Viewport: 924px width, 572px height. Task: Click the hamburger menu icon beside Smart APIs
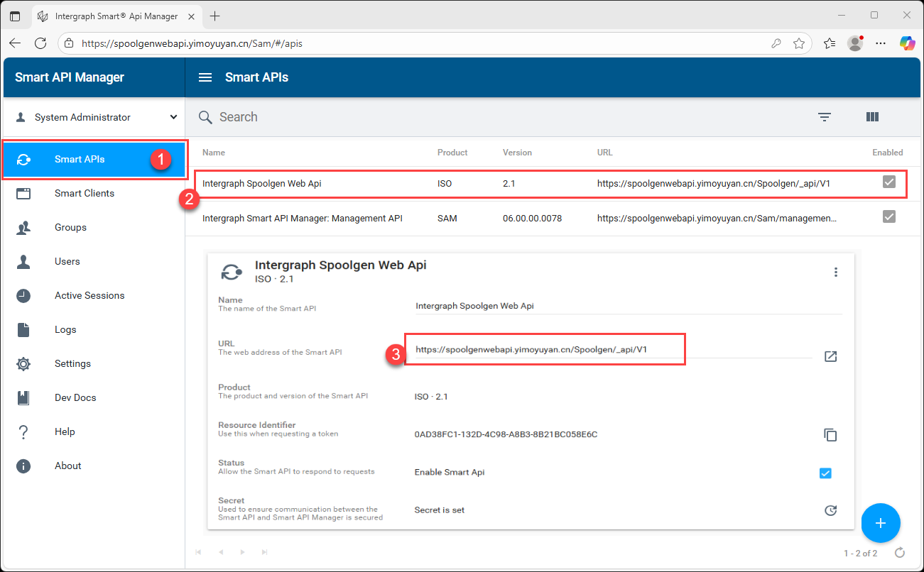[205, 77]
